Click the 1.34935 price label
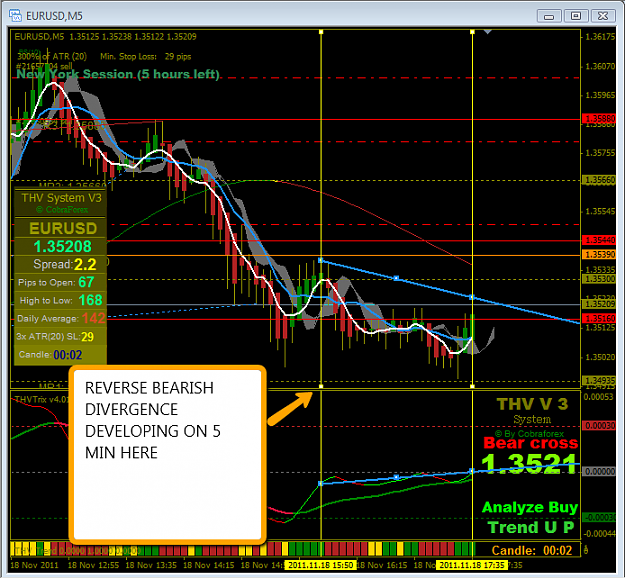The image size is (625, 579). click(599, 381)
